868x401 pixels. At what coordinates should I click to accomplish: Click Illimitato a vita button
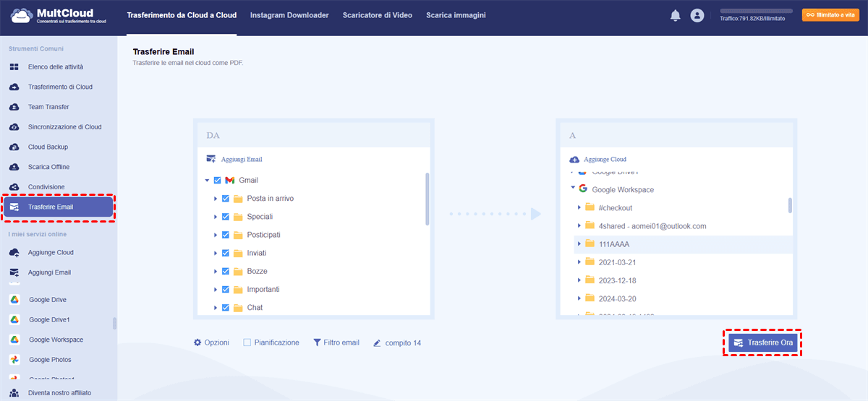(x=830, y=14)
